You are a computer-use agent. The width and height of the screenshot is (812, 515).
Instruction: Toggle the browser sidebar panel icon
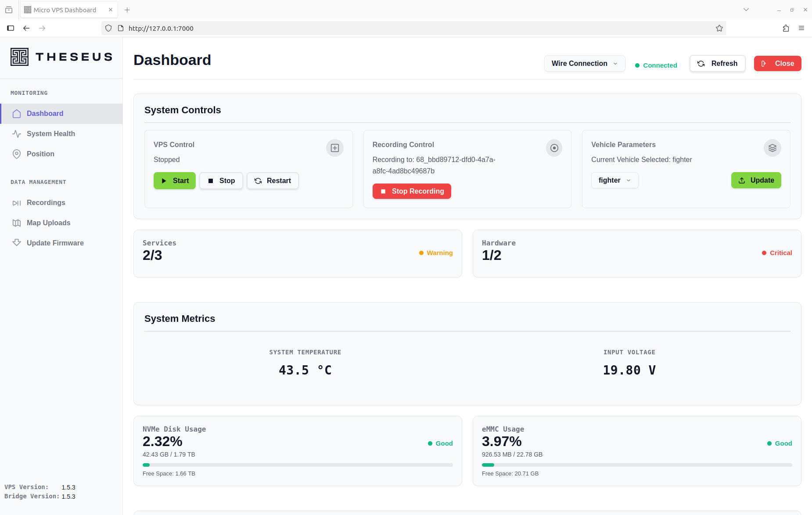[x=11, y=29]
